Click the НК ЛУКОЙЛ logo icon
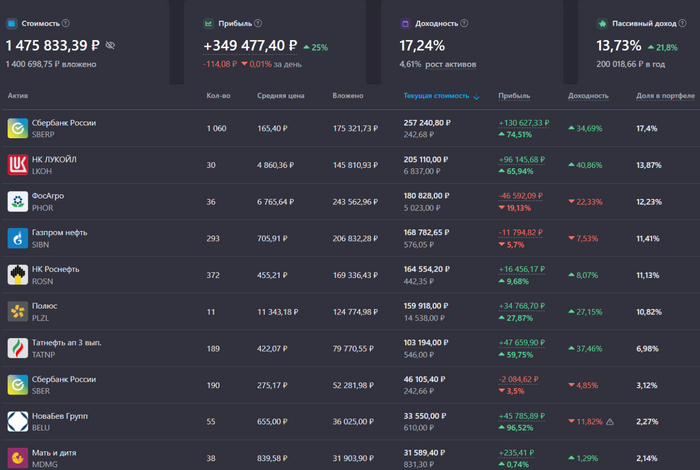This screenshot has width=700, height=470. [17, 165]
